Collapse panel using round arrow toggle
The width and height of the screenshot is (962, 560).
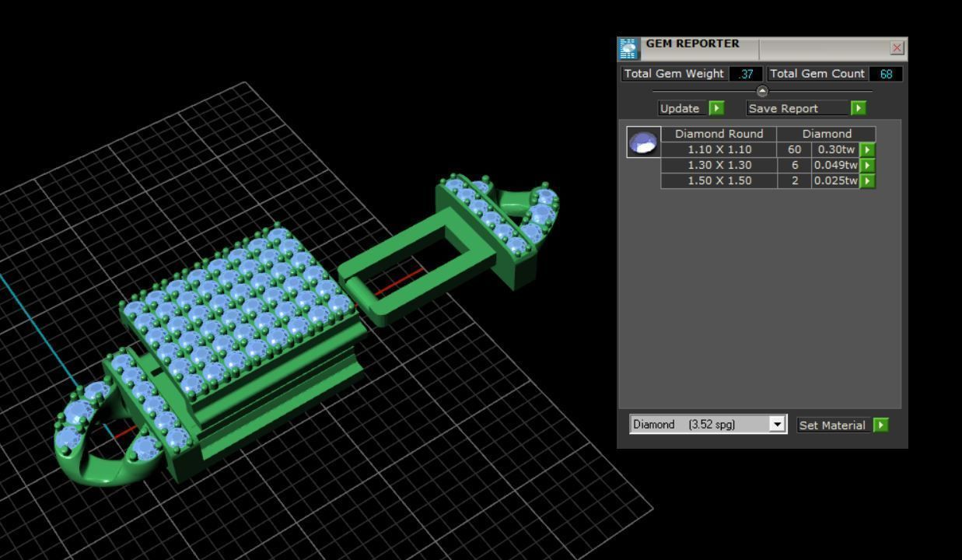click(762, 91)
